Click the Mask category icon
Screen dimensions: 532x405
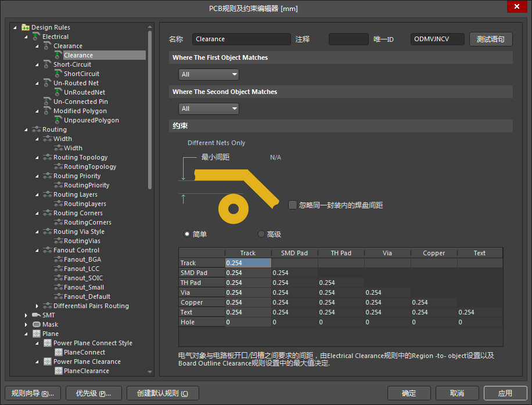point(37,324)
